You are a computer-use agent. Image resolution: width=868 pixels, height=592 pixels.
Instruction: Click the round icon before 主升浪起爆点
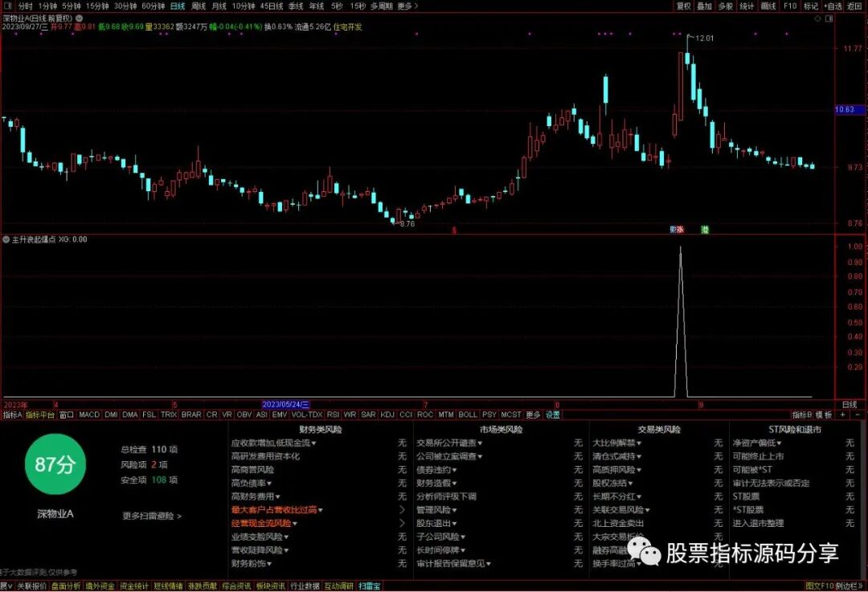click(x=6, y=239)
